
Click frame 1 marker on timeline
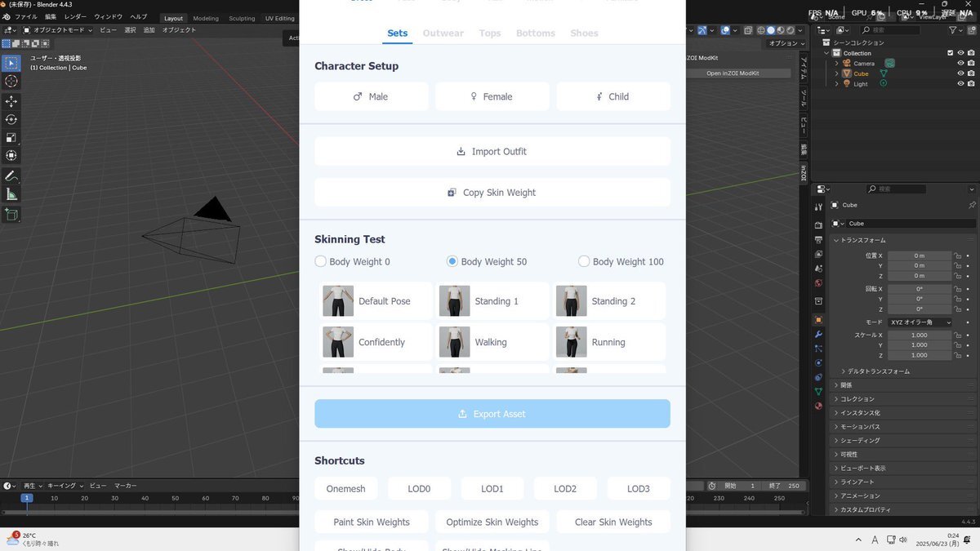point(26,498)
